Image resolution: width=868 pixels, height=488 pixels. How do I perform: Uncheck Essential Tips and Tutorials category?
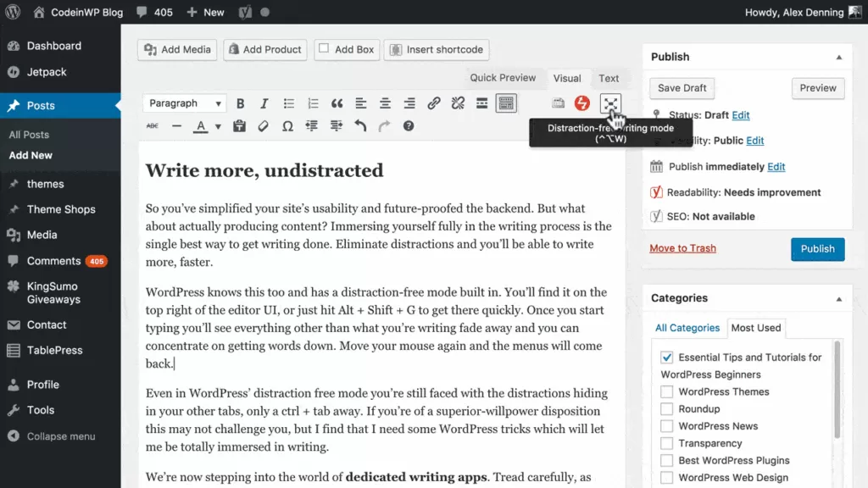click(667, 358)
